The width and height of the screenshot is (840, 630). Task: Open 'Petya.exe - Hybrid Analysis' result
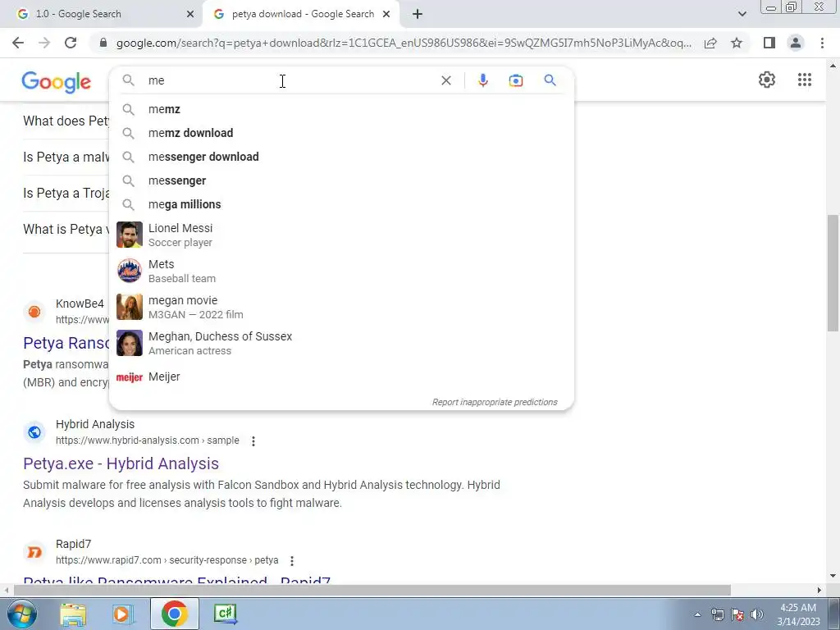[121, 463]
